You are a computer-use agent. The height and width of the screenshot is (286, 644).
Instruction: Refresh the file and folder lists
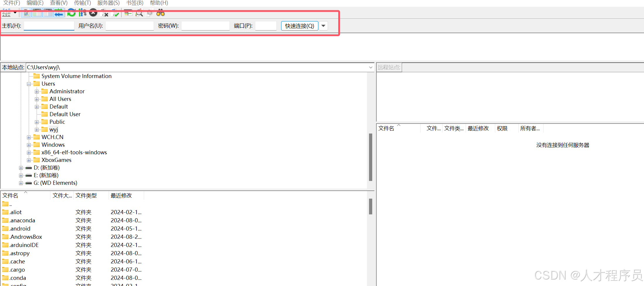71,13
